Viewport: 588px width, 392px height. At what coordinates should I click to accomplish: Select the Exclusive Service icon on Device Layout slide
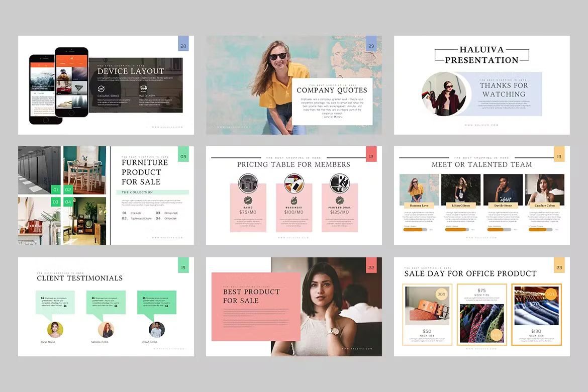tap(101, 88)
